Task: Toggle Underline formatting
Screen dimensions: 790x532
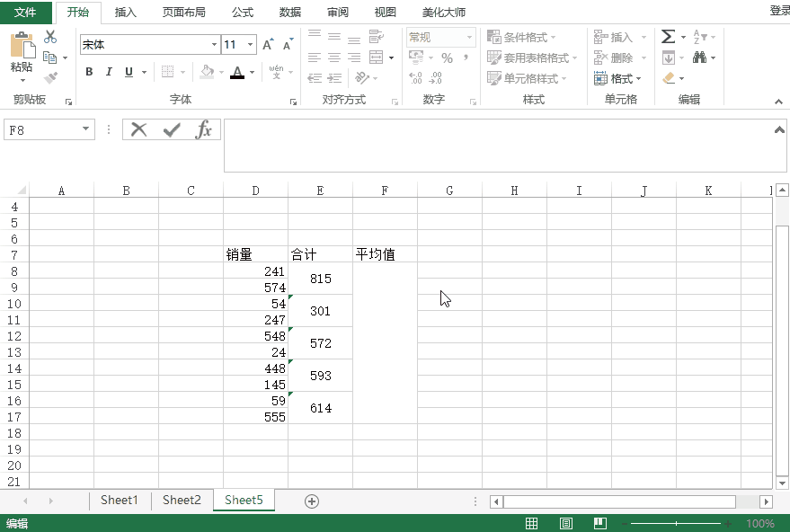Action: click(x=129, y=72)
